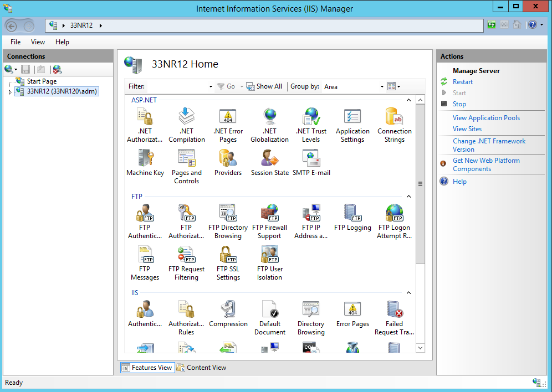Open FTP Logon Attempt Restrictions feature

pos(394,221)
